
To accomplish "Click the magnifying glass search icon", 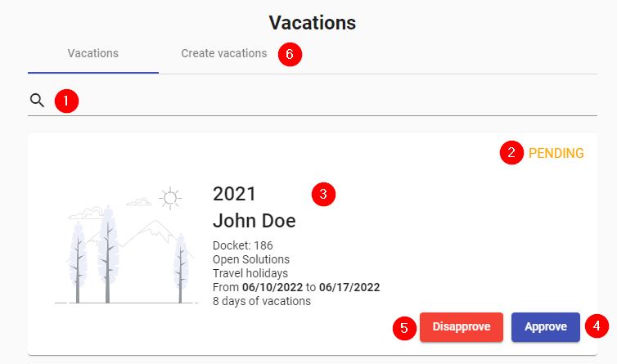I will pos(37,101).
